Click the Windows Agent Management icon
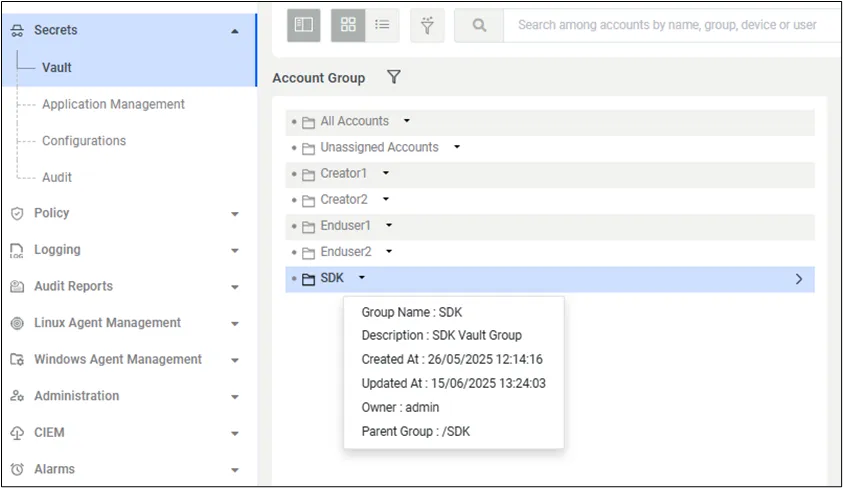The height and width of the screenshot is (488, 843). tap(17, 360)
